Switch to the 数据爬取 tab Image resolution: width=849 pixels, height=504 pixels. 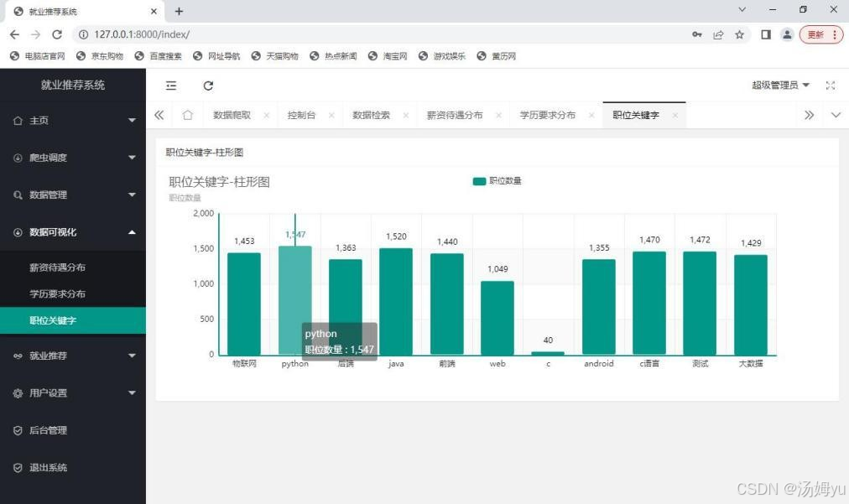pos(232,116)
